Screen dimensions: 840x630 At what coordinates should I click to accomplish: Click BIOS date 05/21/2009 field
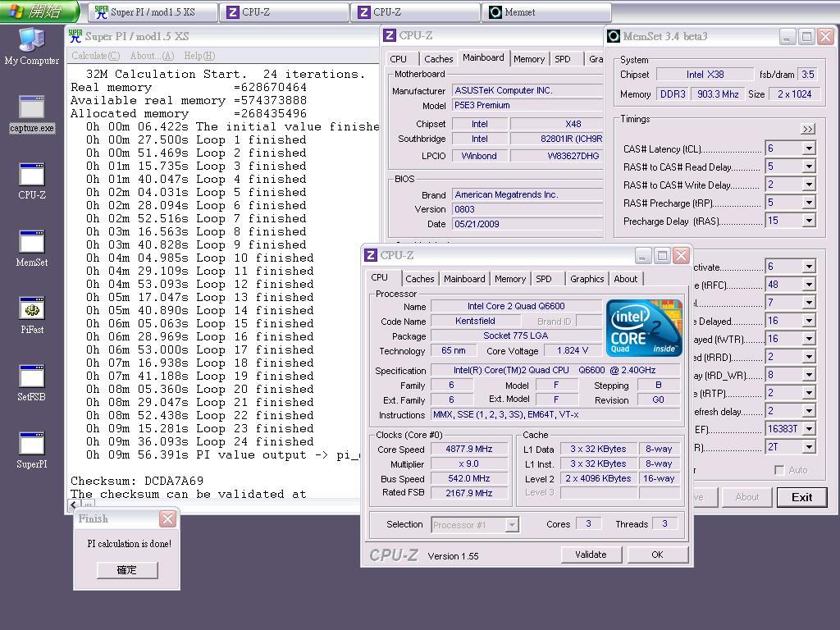pos(527,224)
